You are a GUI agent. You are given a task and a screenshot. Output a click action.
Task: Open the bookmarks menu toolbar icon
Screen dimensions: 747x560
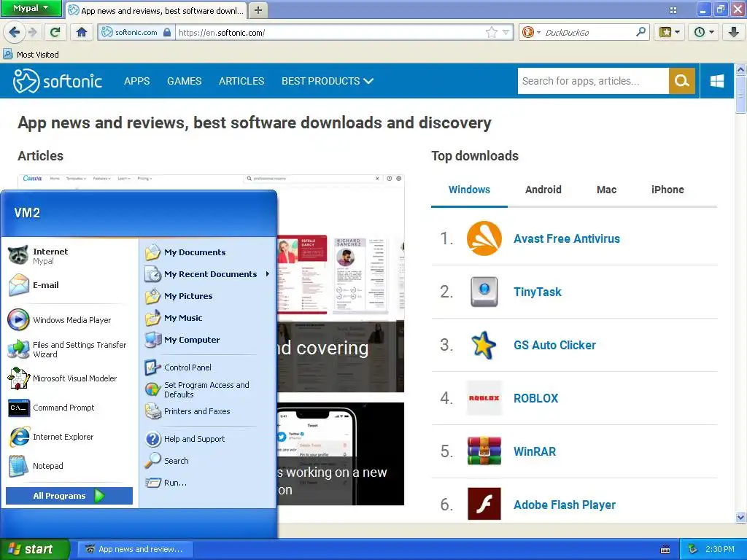coord(669,32)
